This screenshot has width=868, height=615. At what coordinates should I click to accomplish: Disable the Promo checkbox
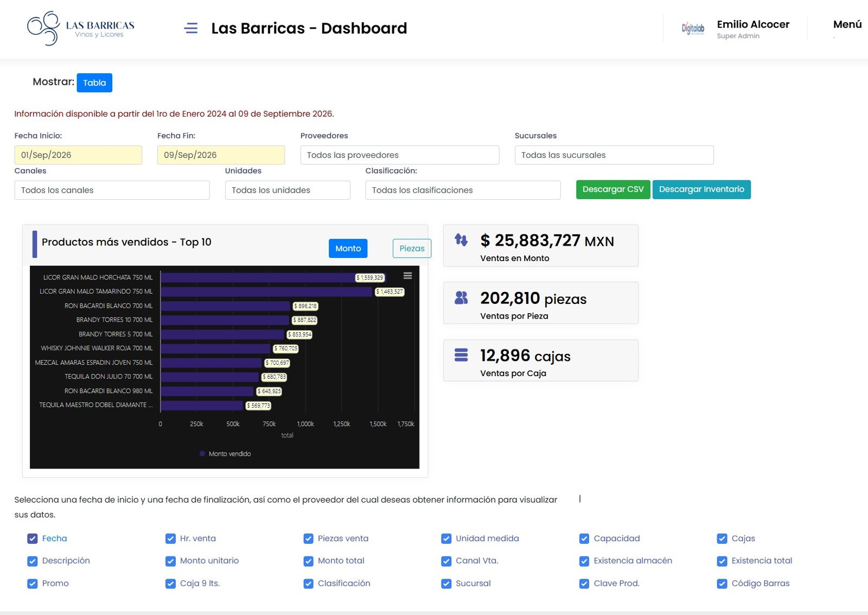[33, 584]
